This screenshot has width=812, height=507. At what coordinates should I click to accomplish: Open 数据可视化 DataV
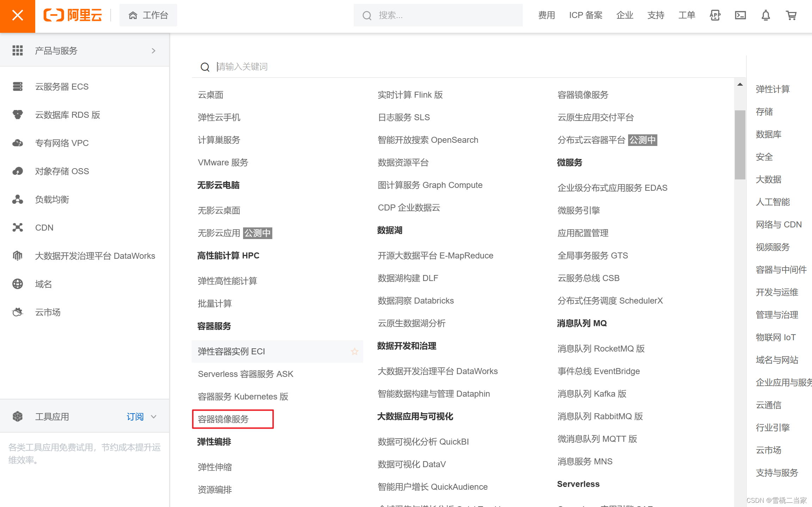coord(412,464)
